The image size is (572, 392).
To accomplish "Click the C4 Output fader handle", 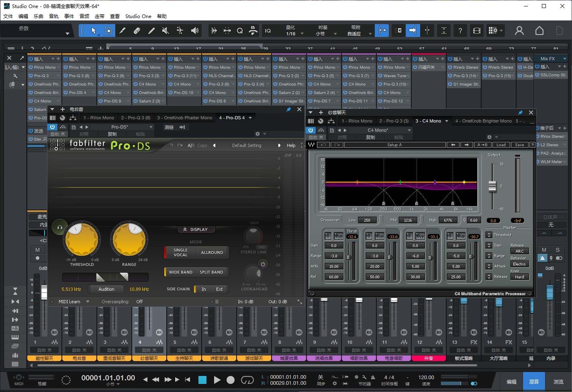I will click(x=492, y=186).
